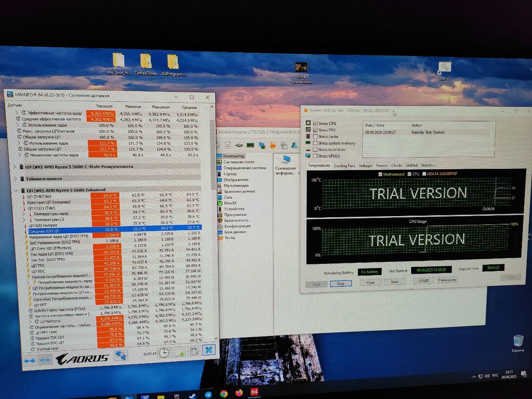Enable the ADATA SX8200PNP graph checkbox
Screen dimensions: 532x399
tap(424, 174)
